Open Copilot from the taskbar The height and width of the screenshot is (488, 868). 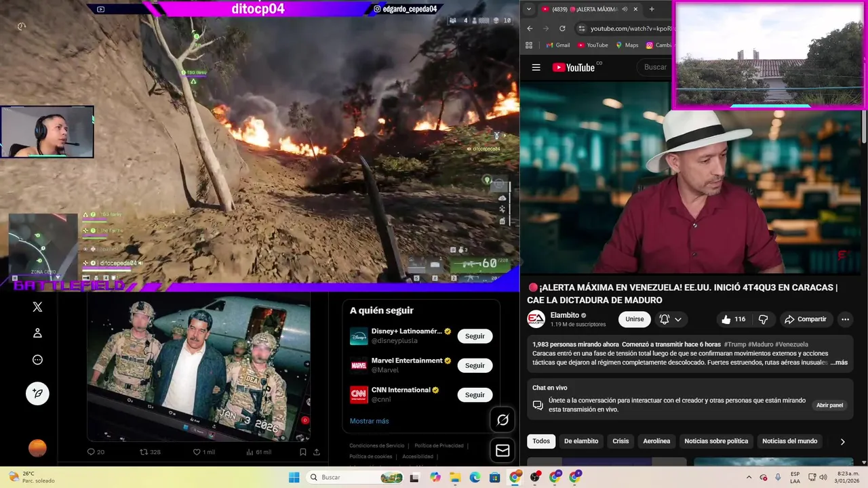(x=435, y=477)
